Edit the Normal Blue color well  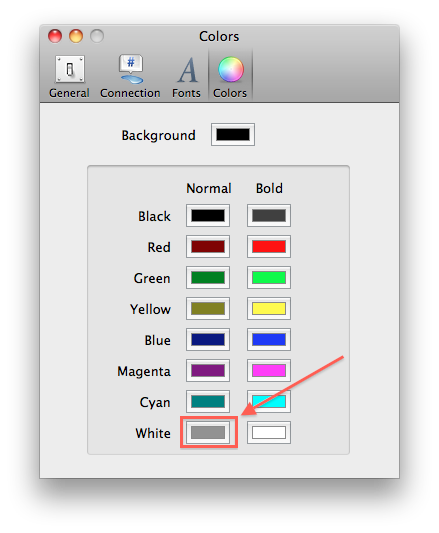coord(208,339)
